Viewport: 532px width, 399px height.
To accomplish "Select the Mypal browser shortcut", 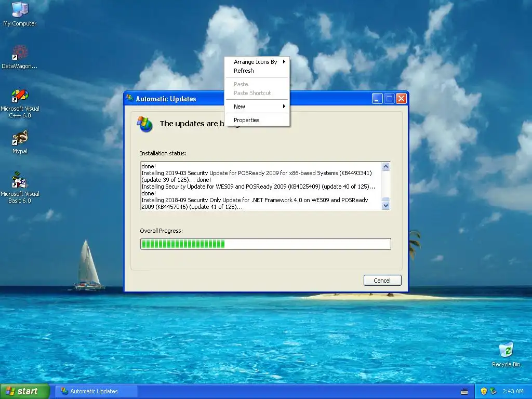I will click(20, 142).
